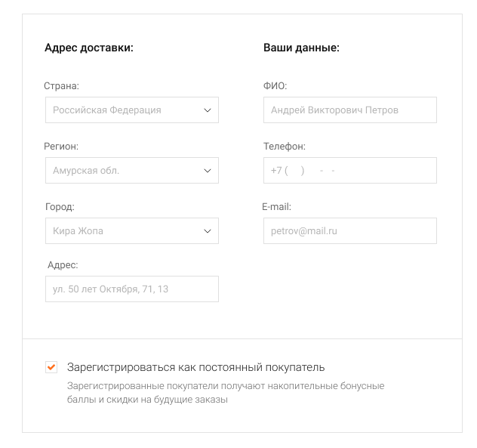Click the 'ФИО:' field label
The image size is (477, 448).
coord(275,86)
